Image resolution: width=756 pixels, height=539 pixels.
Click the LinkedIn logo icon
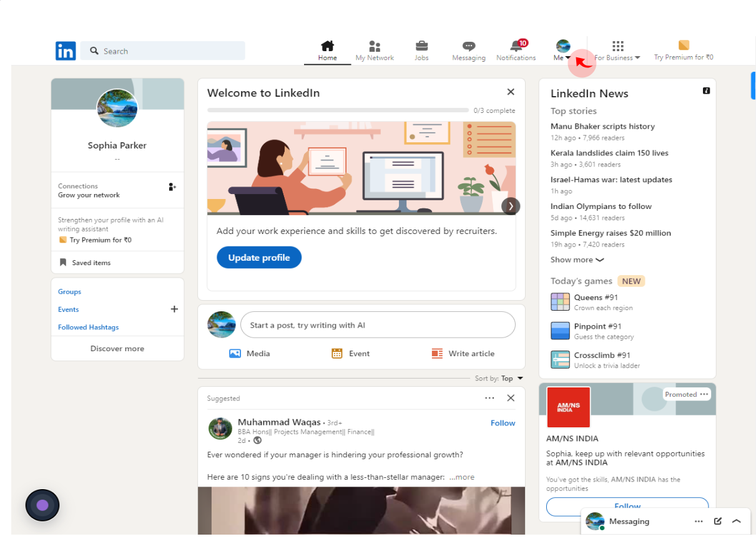(66, 51)
